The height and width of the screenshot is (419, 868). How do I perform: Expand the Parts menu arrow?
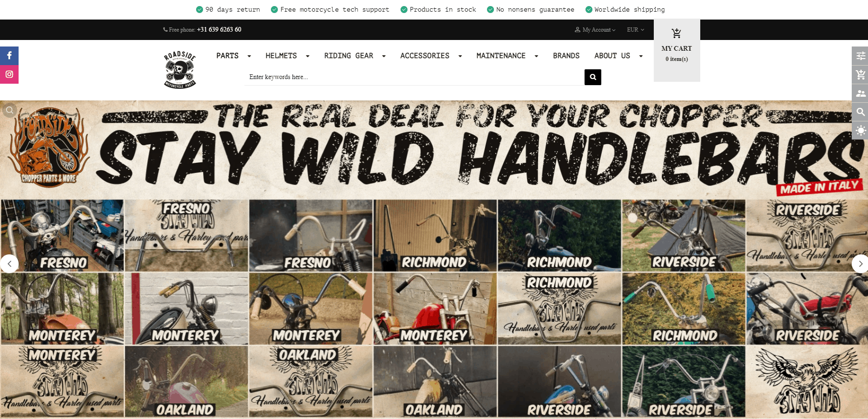pyautogui.click(x=249, y=56)
